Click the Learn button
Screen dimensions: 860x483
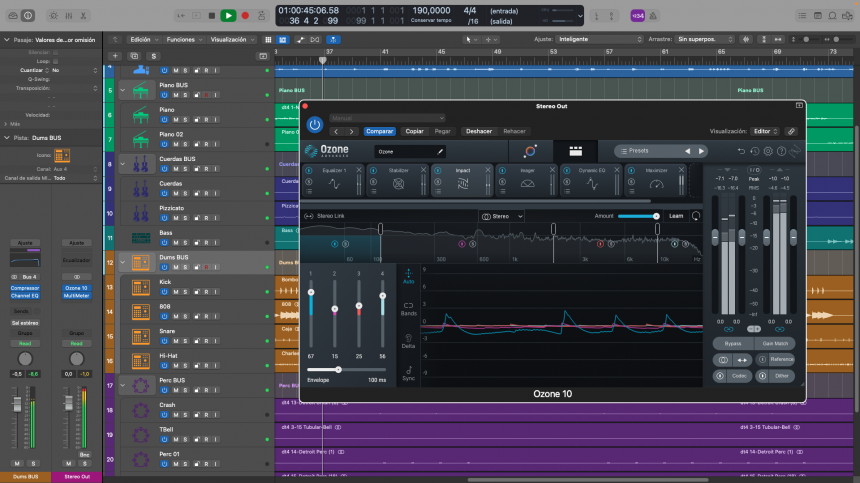coord(676,216)
